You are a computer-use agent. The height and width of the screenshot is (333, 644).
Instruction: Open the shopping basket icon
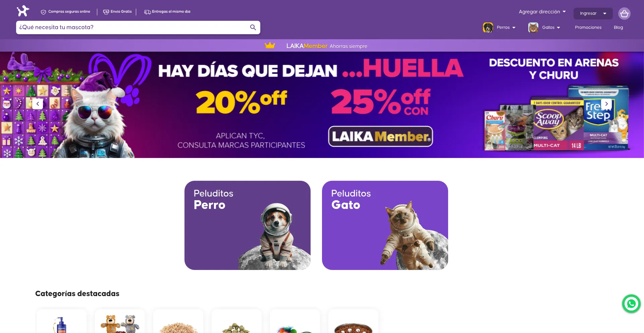tap(624, 14)
